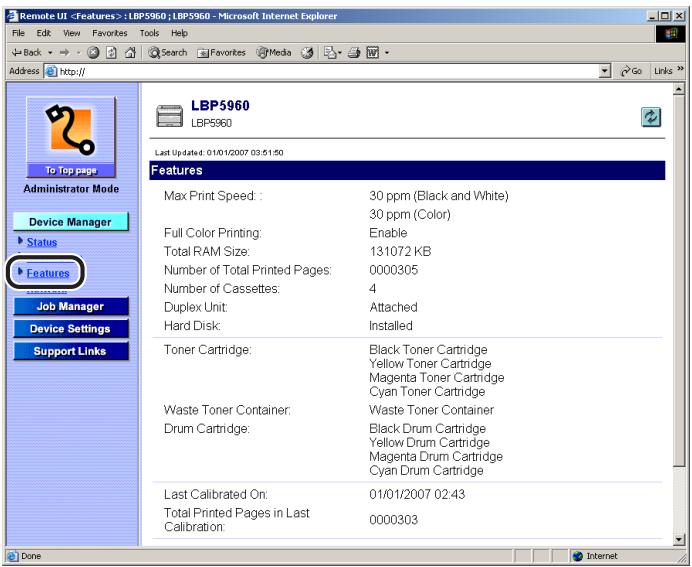The image size is (692, 567).
Task: Click the address bar page icon
Action: [x=52, y=71]
